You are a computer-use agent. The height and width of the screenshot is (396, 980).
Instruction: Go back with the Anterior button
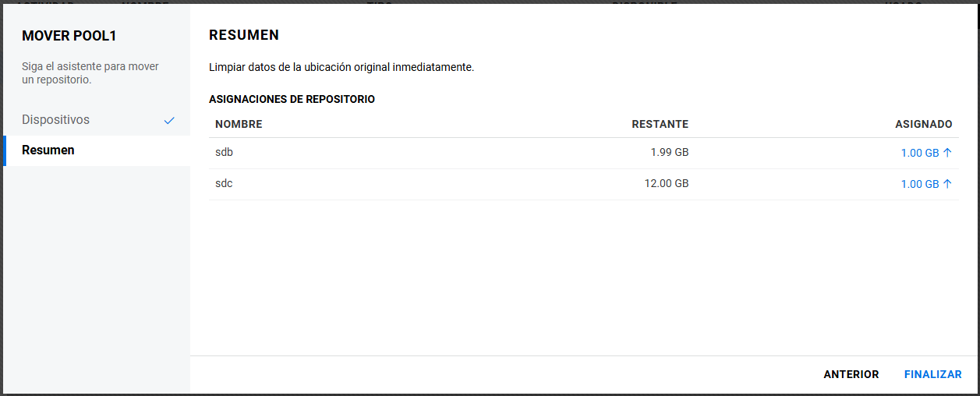[x=851, y=375]
